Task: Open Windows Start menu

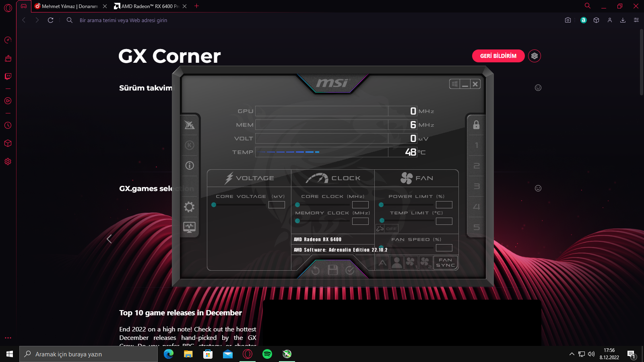Action: click(10, 354)
